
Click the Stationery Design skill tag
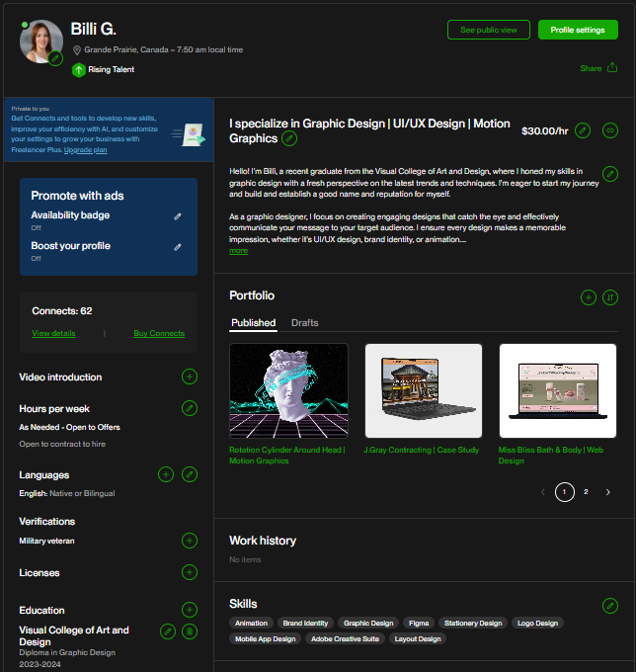[473, 624]
